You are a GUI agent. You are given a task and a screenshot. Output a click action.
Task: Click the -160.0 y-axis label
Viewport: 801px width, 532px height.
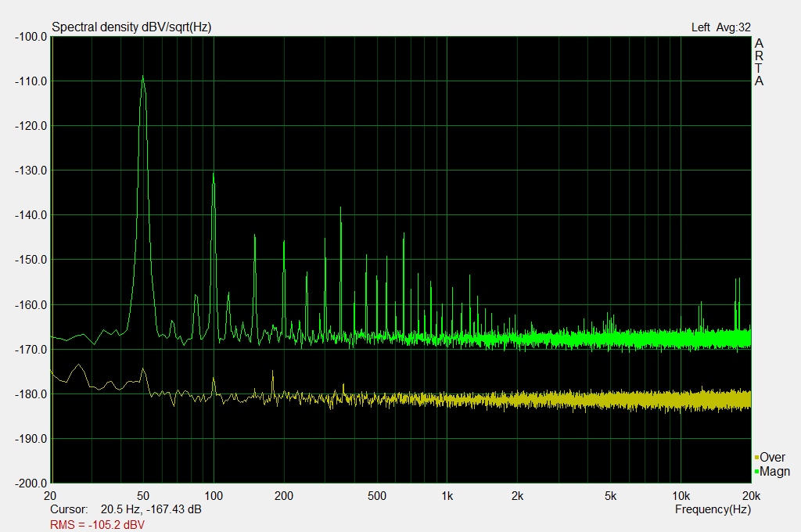31,304
